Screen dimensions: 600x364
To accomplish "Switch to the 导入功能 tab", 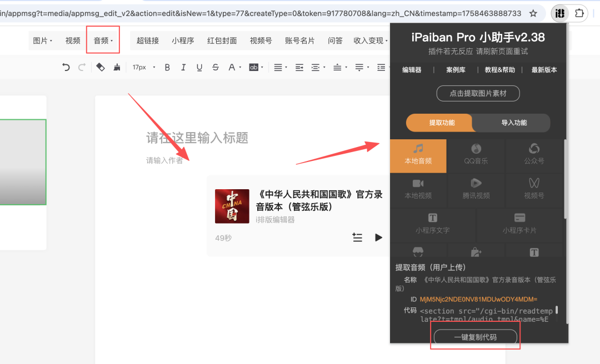I will coord(514,123).
